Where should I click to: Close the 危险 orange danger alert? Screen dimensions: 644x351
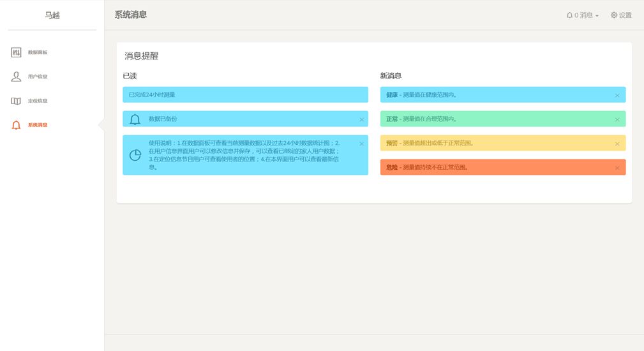pos(617,168)
